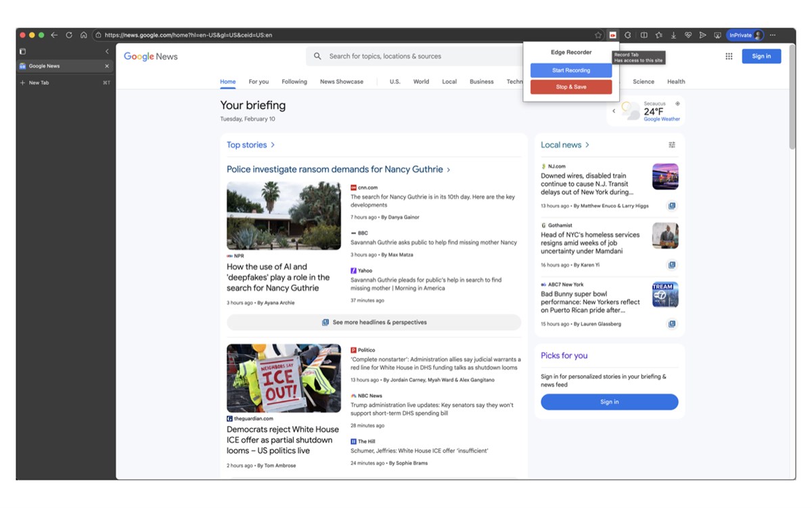
Task: Open full coverage icon for NJ.com story
Action: [672, 206]
